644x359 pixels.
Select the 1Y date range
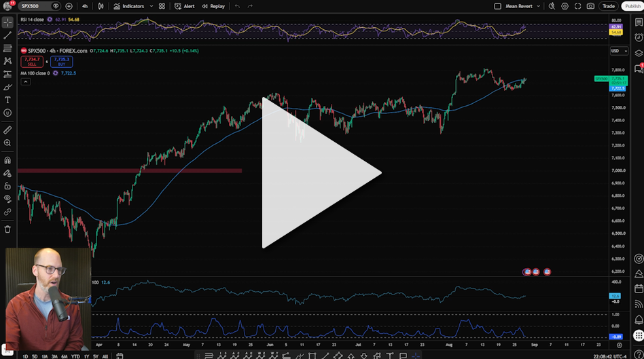[87, 356]
